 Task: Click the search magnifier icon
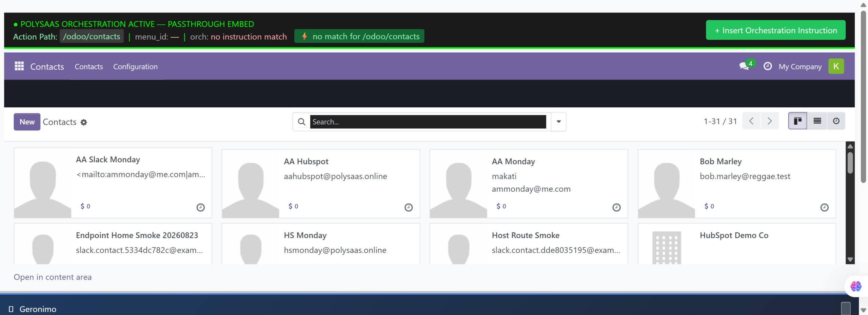coord(301,122)
